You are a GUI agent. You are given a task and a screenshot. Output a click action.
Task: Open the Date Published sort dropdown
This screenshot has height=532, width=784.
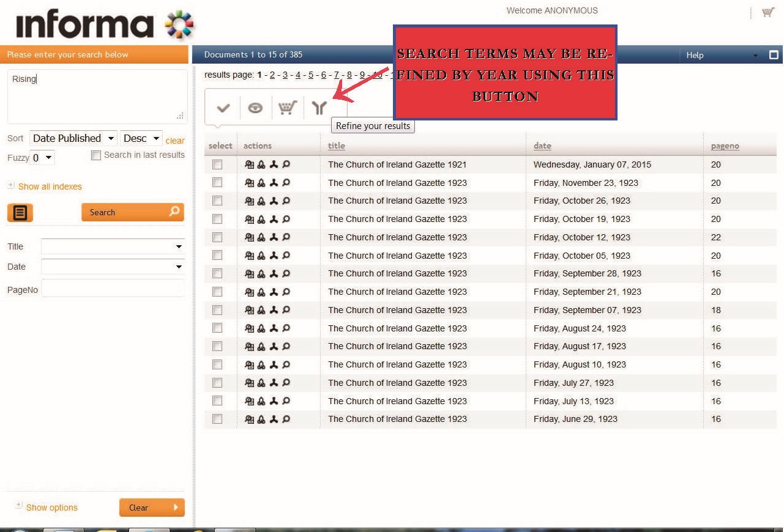pos(73,138)
